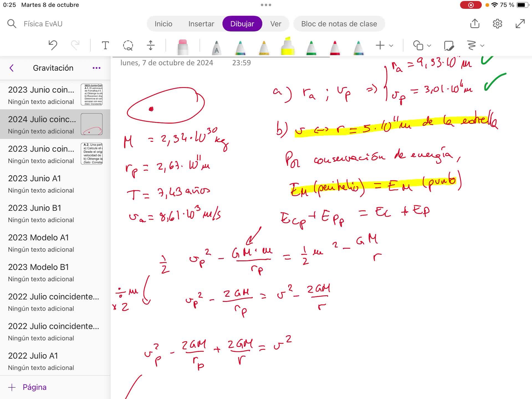Choose the insert space tool

(150, 45)
